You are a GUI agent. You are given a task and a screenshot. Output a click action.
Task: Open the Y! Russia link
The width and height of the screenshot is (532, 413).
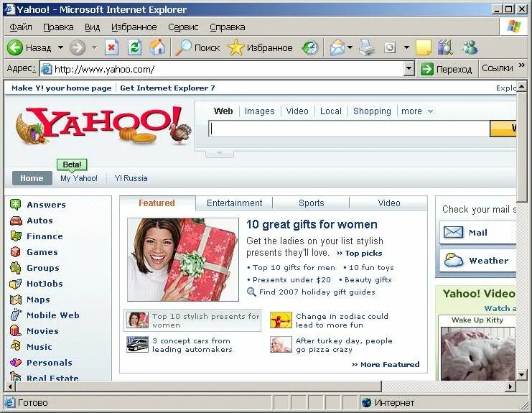pos(131,178)
